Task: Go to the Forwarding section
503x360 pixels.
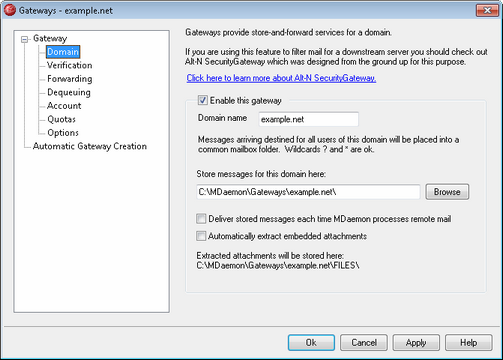Action: point(70,79)
